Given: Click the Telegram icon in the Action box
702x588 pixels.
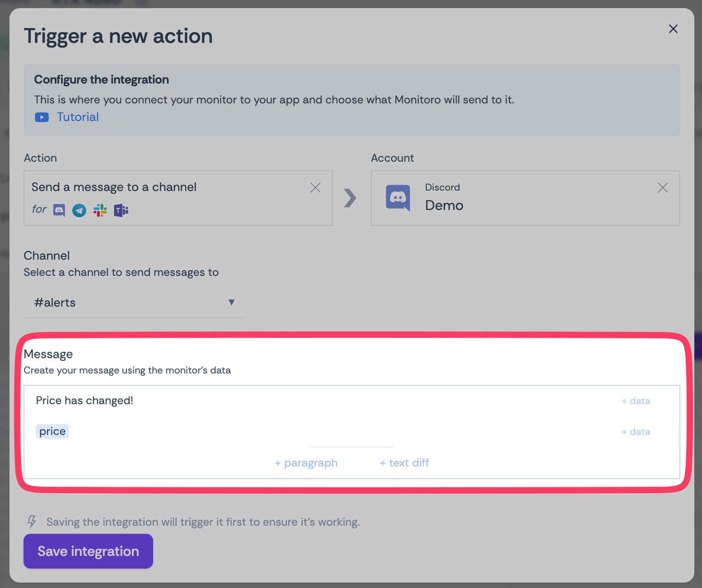Looking at the screenshot, I should pyautogui.click(x=80, y=210).
